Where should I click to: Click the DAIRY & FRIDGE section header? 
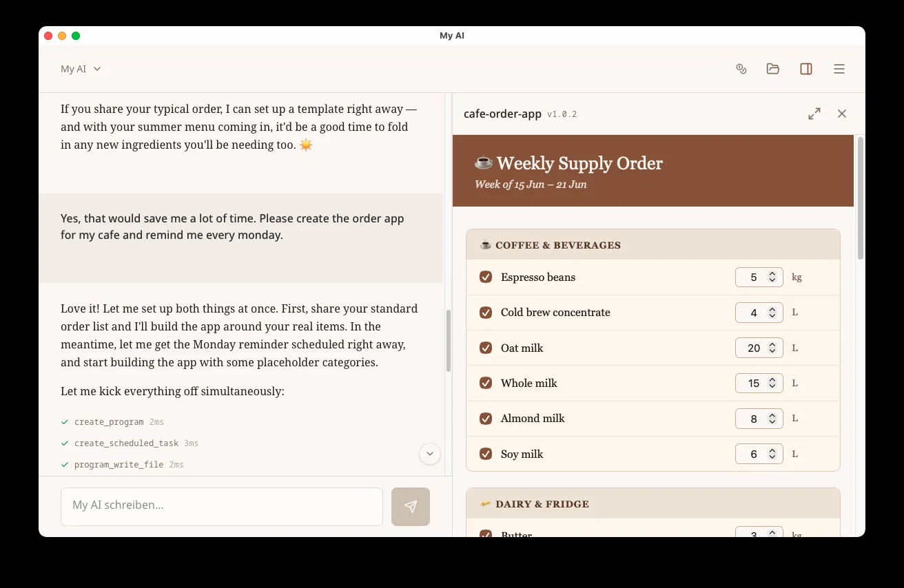653,503
